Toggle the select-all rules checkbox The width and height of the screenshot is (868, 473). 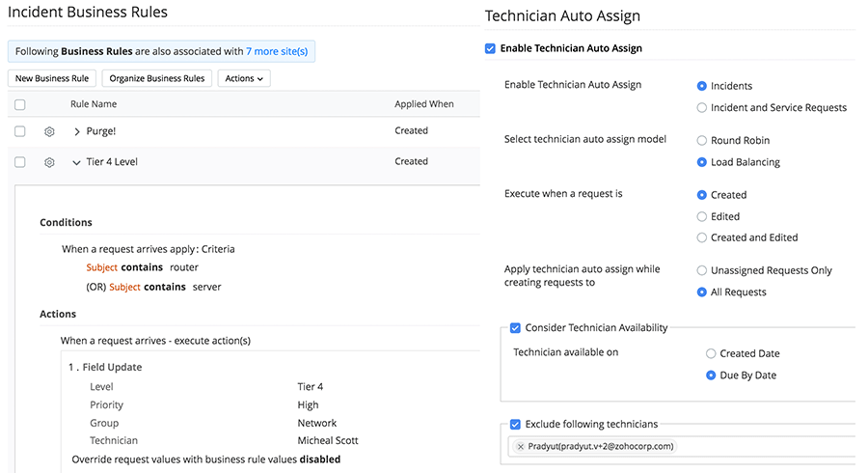point(20,104)
